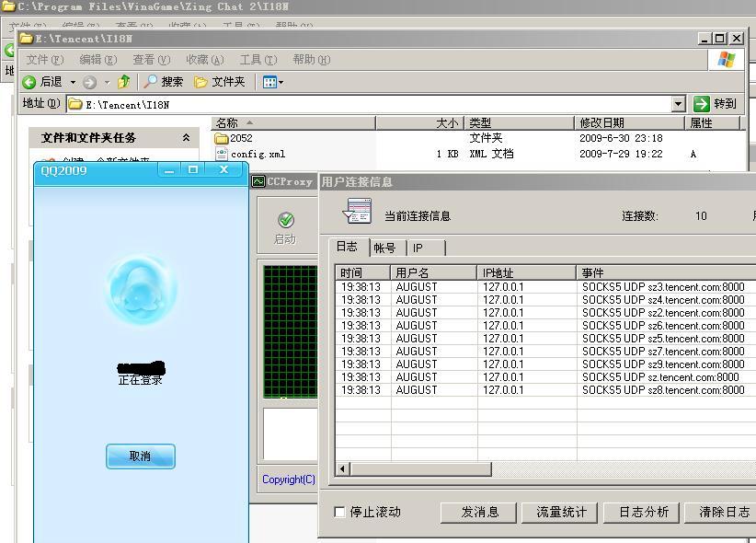Click the folder icon in the address bar
The height and width of the screenshot is (543, 756).
coord(74,104)
